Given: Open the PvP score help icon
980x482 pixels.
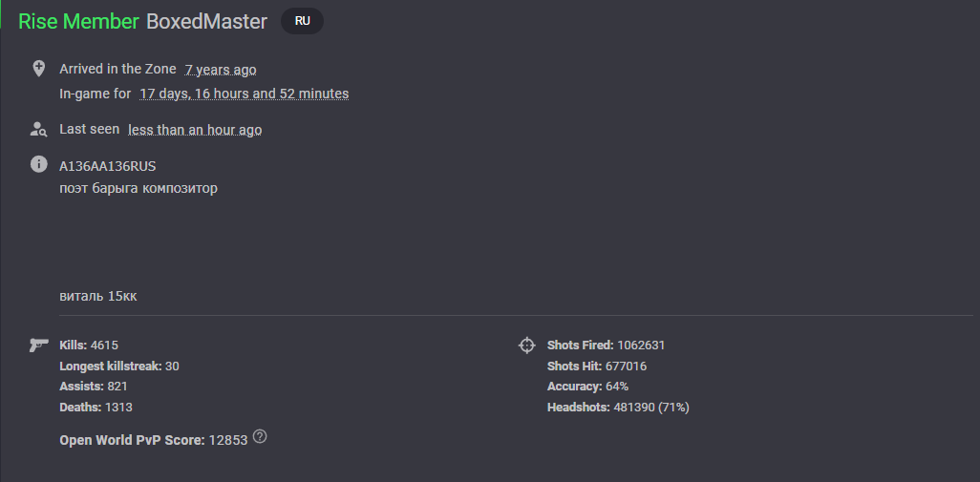Looking at the screenshot, I should [260, 436].
